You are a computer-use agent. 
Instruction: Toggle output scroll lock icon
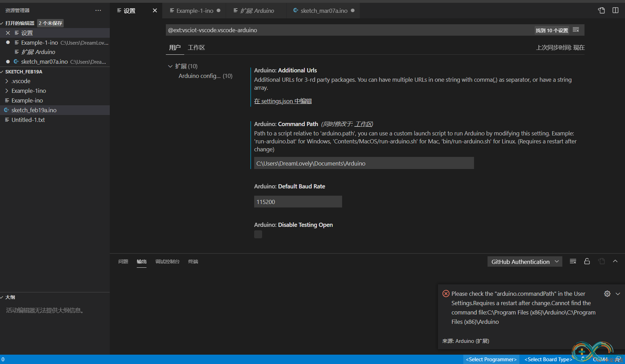(587, 261)
